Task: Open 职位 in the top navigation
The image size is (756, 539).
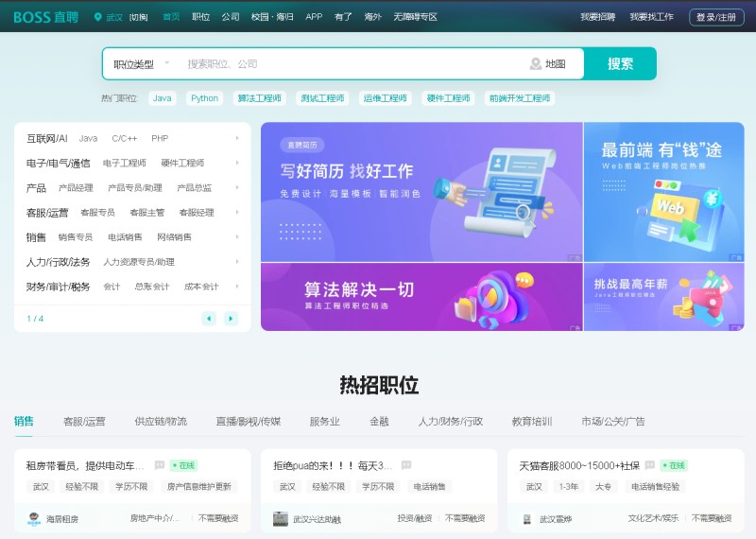Action: pos(201,17)
